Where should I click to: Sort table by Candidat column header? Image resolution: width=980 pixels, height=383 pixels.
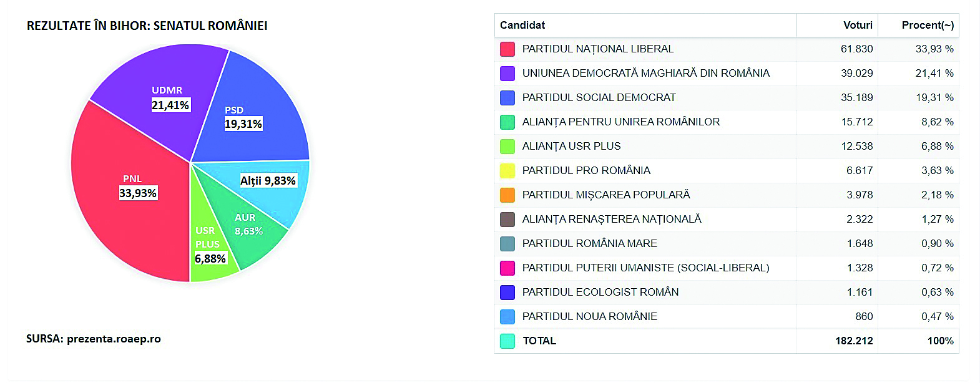pos(522,26)
